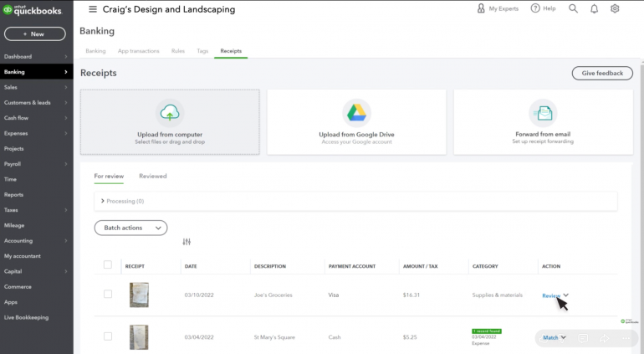Open the Tags tab
This screenshot has height=354, width=644.
(202, 51)
